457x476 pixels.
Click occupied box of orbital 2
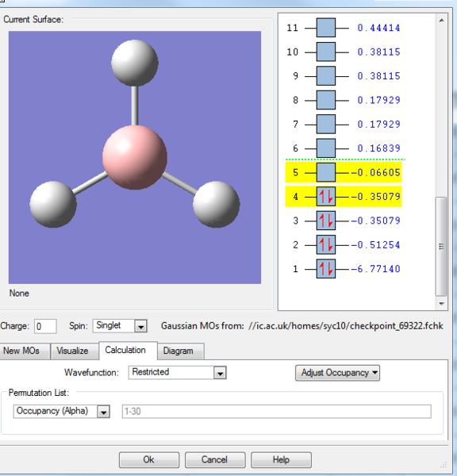click(326, 244)
